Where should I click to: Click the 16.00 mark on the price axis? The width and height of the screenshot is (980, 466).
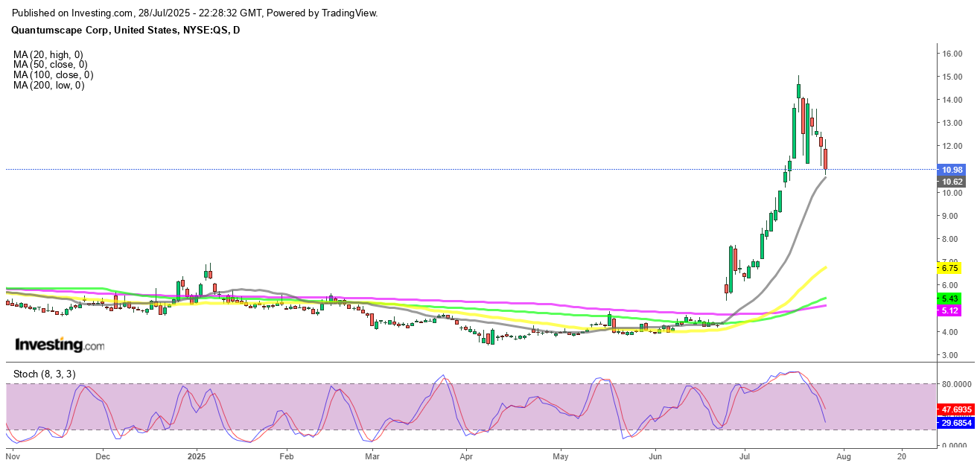953,54
